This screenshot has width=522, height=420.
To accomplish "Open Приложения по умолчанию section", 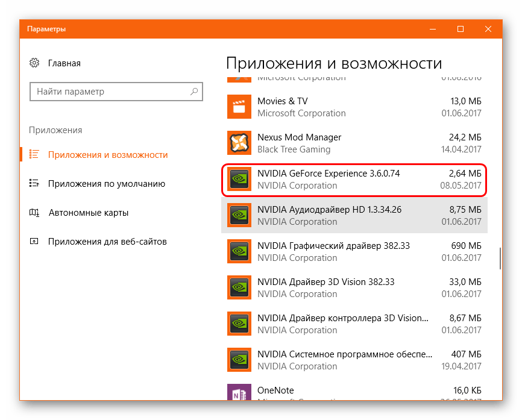I will tap(106, 184).
